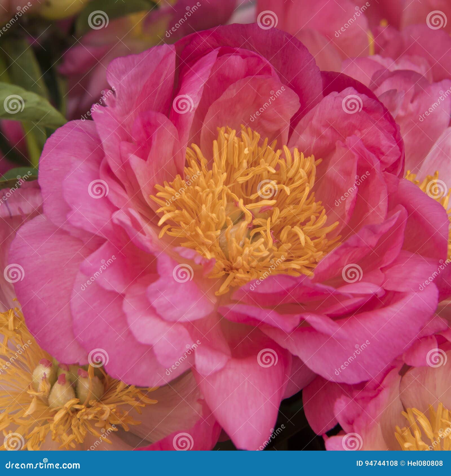Click the peony flower image thumbnail
This screenshot has width=451, height=476.
[225, 225]
